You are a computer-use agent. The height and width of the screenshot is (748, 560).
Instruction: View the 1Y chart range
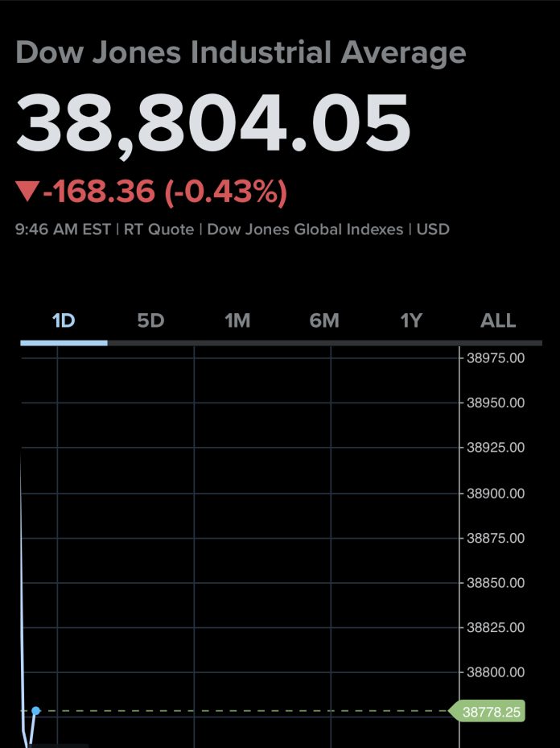pyautogui.click(x=411, y=321)
